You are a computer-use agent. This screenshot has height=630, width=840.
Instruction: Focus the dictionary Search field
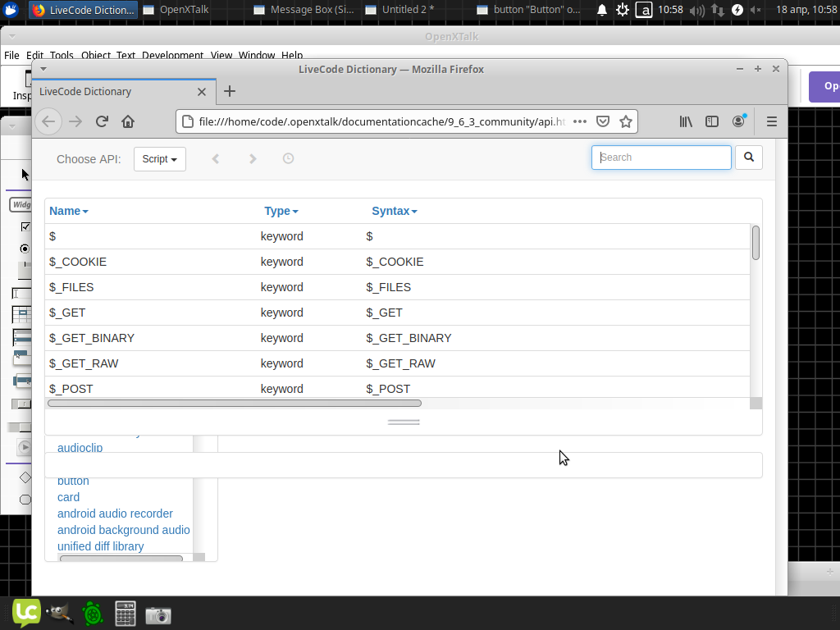(661, 157)
